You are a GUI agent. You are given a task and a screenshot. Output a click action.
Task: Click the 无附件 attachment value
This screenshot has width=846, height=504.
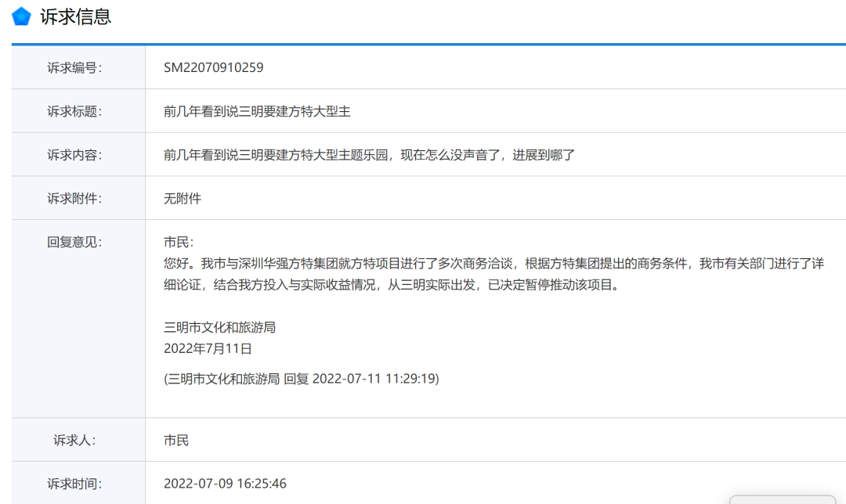(183, 199)
